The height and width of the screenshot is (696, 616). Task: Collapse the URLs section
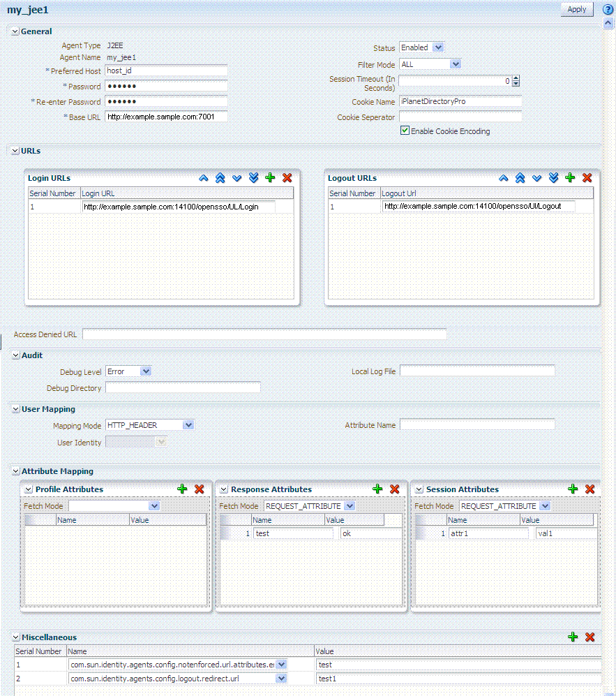(x=15, y=151)
